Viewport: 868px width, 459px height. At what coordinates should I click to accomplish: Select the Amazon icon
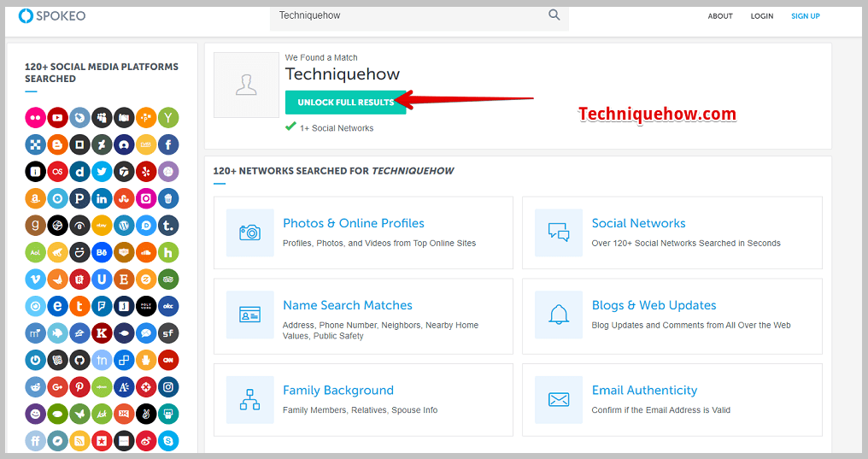35,198
